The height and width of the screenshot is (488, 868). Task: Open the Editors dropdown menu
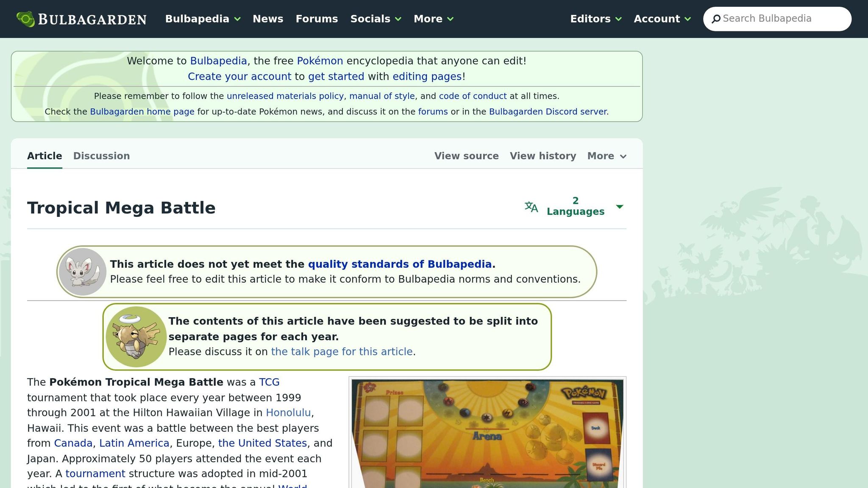tap(595, 19)
